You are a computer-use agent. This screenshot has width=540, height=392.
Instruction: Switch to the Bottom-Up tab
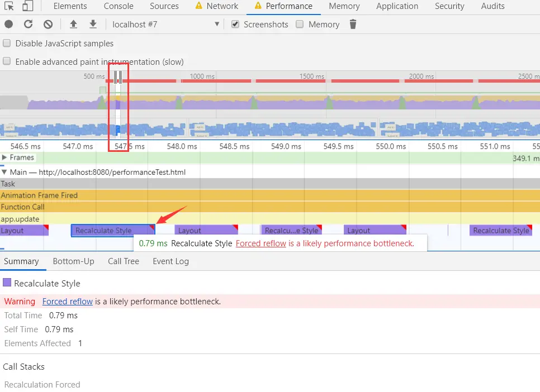coord(73,261)
